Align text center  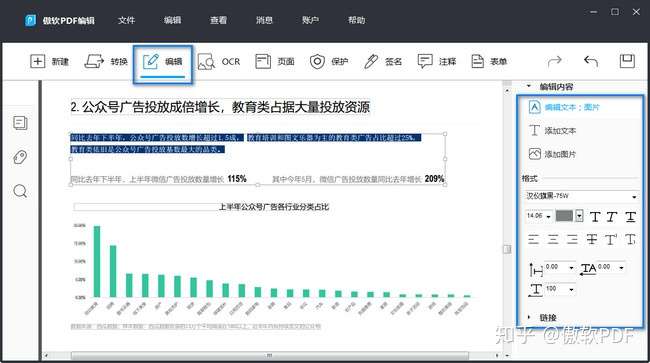pyautogui.click(x=553, y=239)
